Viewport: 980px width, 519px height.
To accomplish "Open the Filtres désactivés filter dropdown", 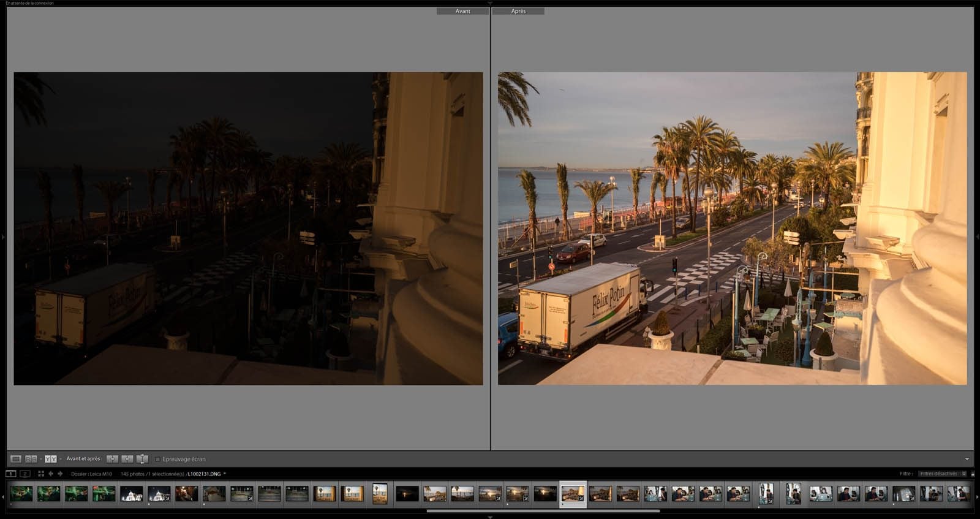I will click(x=942, y=474).
